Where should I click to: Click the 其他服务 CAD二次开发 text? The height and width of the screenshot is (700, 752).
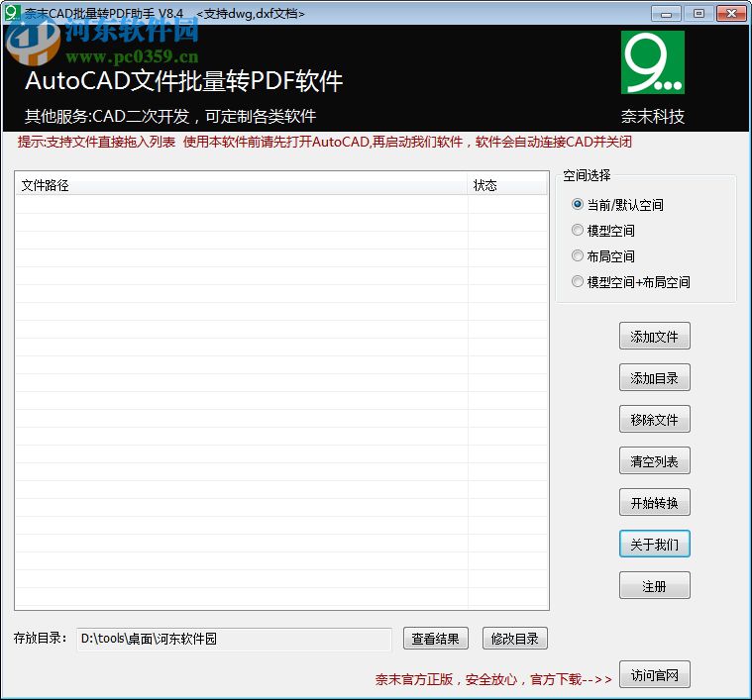170,116
